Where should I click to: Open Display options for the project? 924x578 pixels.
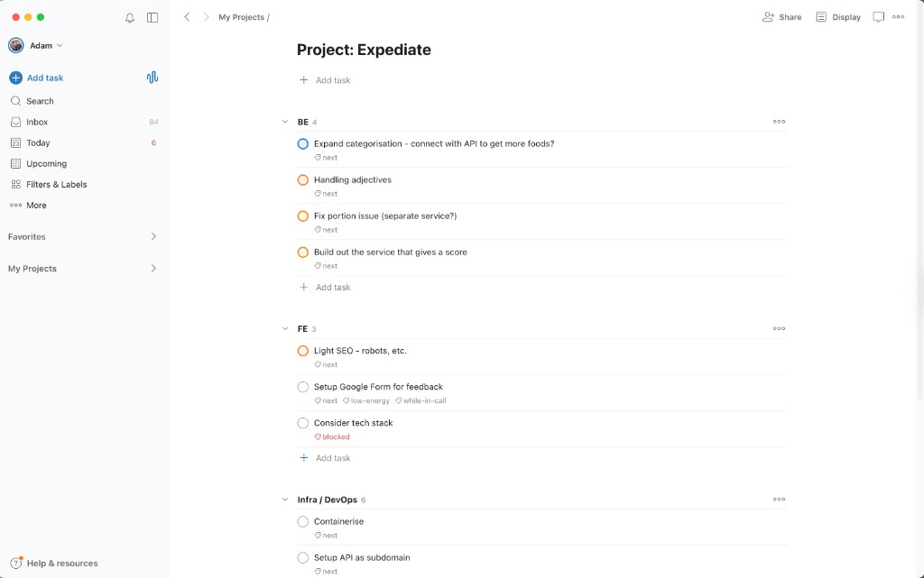coord(837,16)
